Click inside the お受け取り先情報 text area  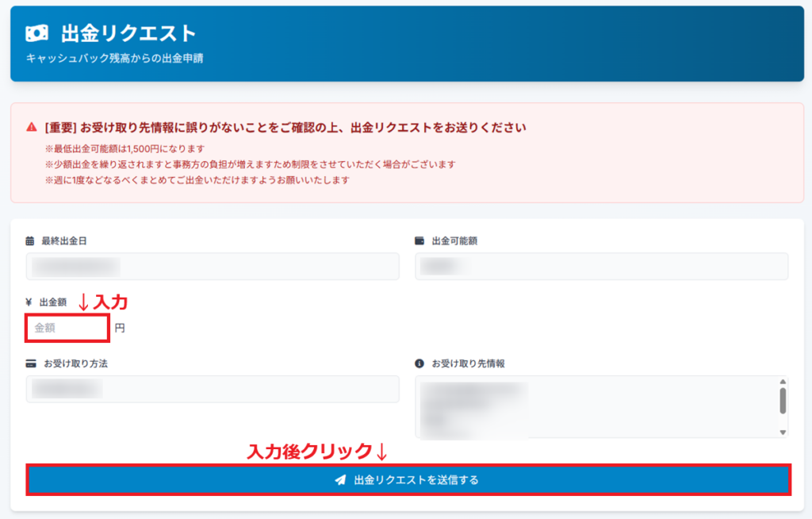click(595, 407)
